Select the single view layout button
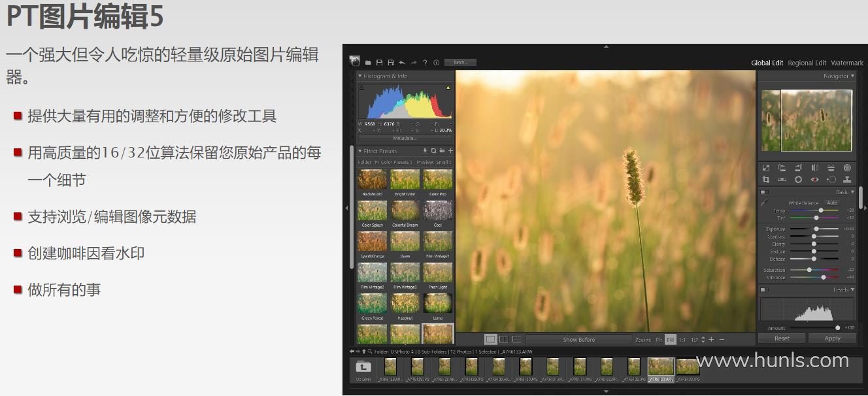Viewport: 868px width, 396px height. tap(490, 339)
